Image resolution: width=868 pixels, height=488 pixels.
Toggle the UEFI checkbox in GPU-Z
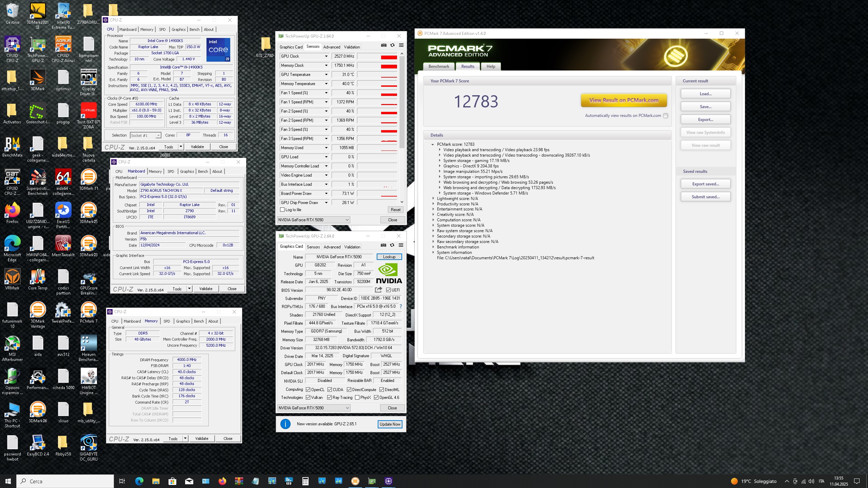coord(389,290)
